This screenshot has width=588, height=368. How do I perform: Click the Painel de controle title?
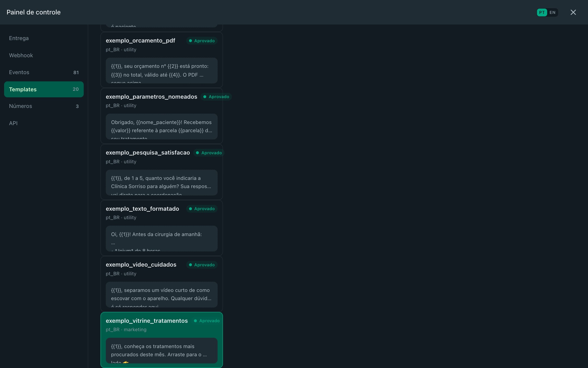pos(33,12)
